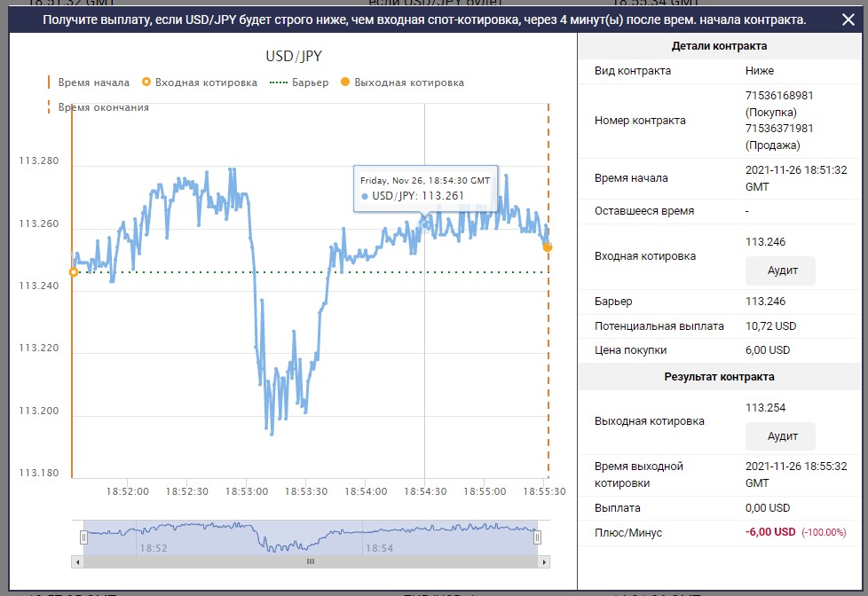Click the 113.246 value in the 'Входная котировка' row
868x596 pixels.
(765, 242)
